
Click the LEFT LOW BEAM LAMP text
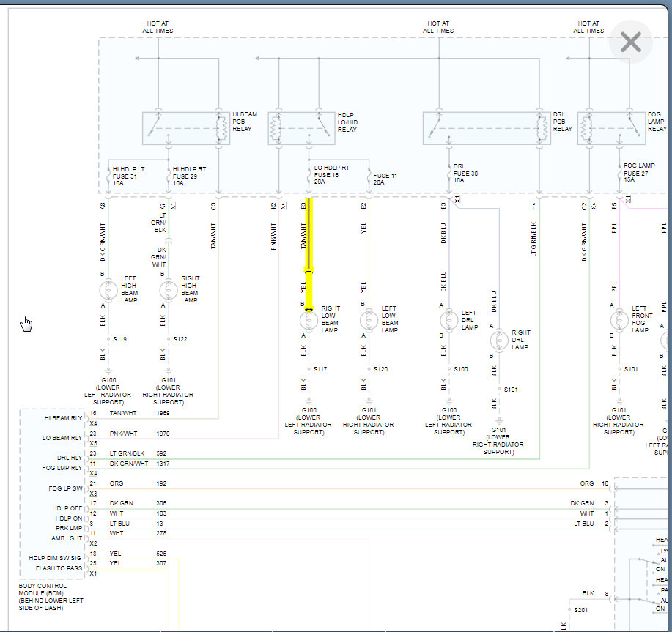[390, 319]
